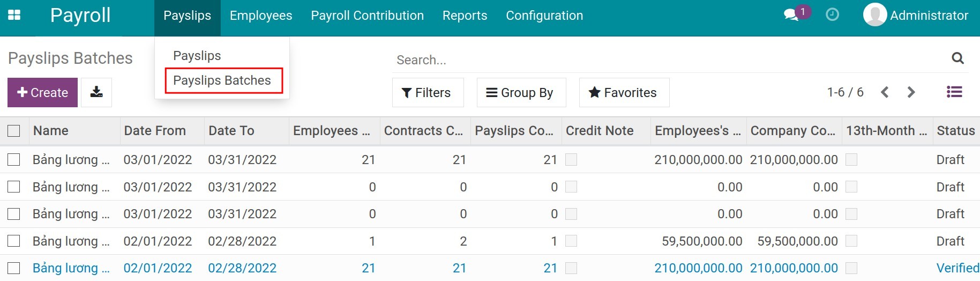
Task: Click the search magnifier icon
Action: (958, 58)
